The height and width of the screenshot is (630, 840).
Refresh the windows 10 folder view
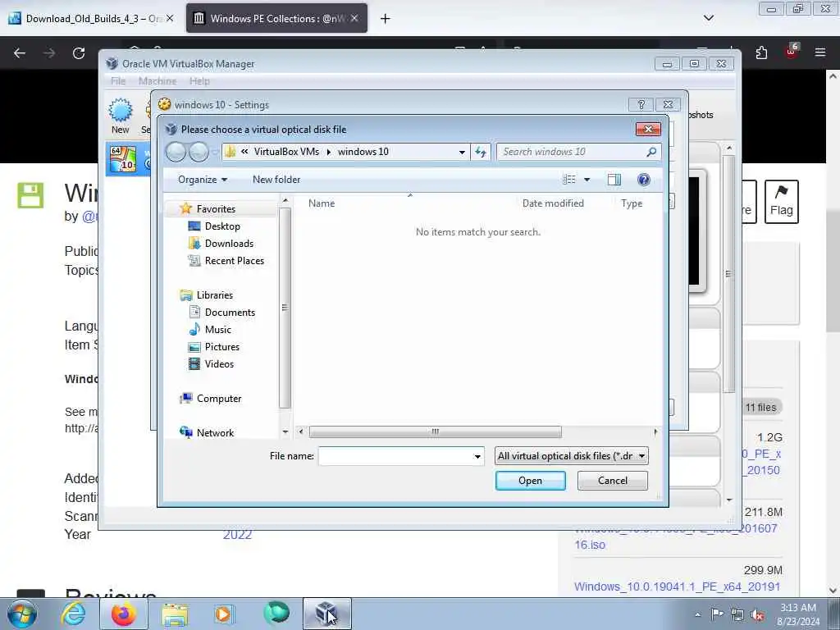(x=481, y=152)
